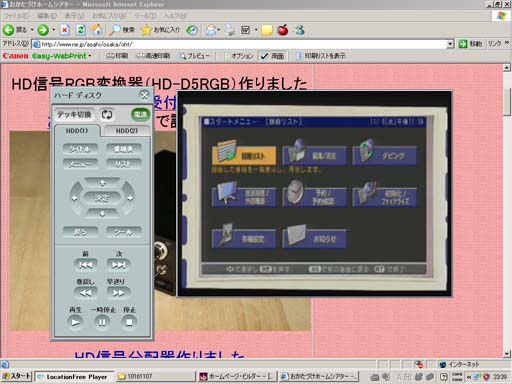Click the IE Refresh toolbar icon
512x384 pixels.
pyautogui.click(x=81, y=30)
